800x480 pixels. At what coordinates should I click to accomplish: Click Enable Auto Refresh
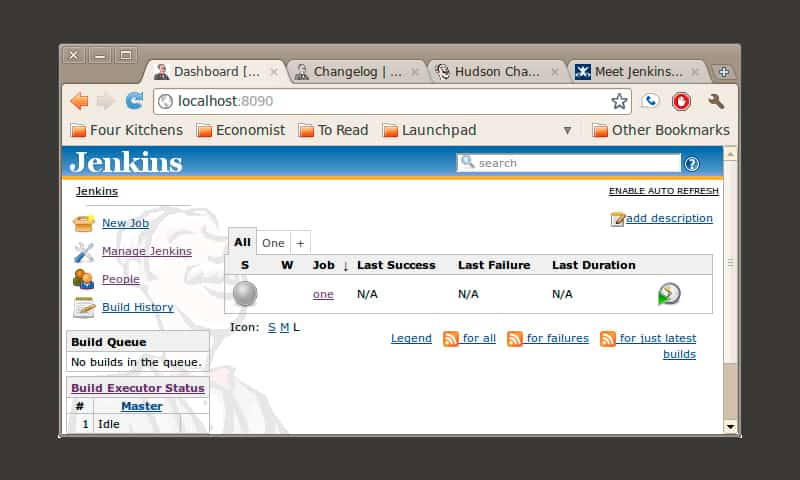click(x=664, y=191)
